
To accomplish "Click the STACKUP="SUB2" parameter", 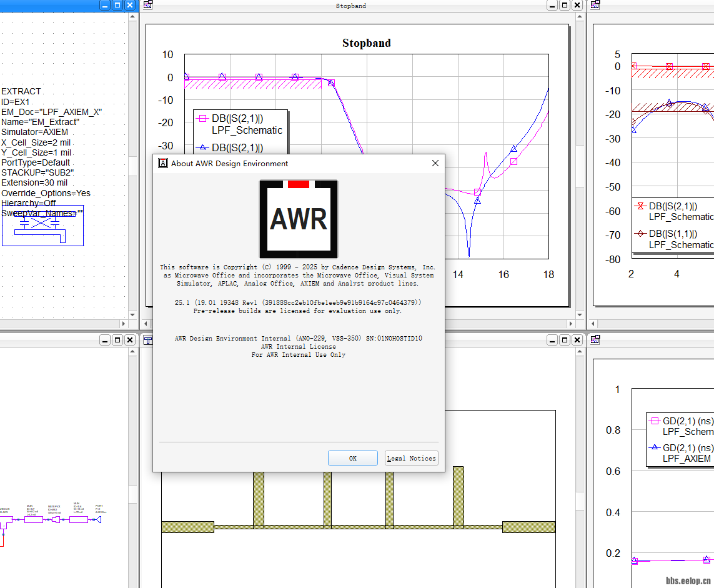I will point(37,172).
